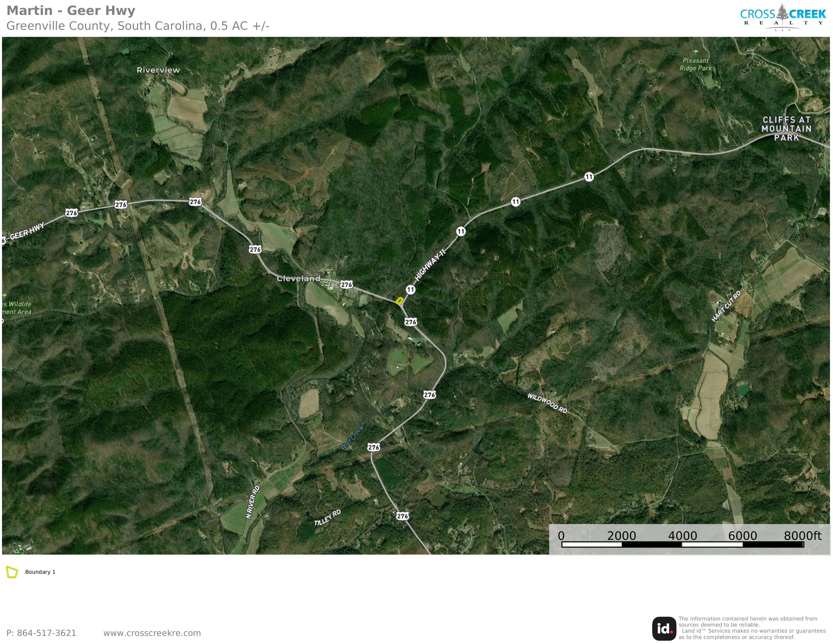Click the Cliffs at Mountain Park label

(x=787, y=129)
